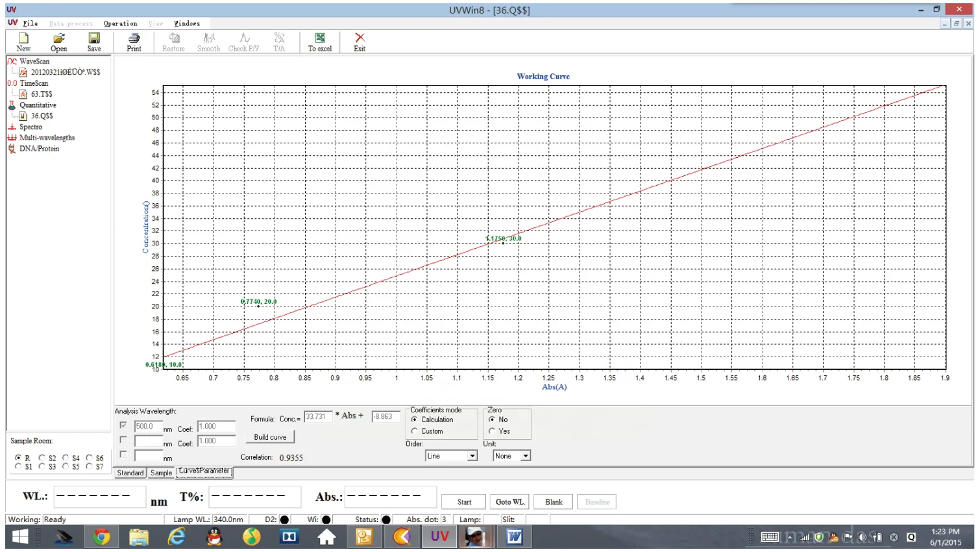
Task: Select the Multi-wavelengths mode in the tree
Action: 46,138
